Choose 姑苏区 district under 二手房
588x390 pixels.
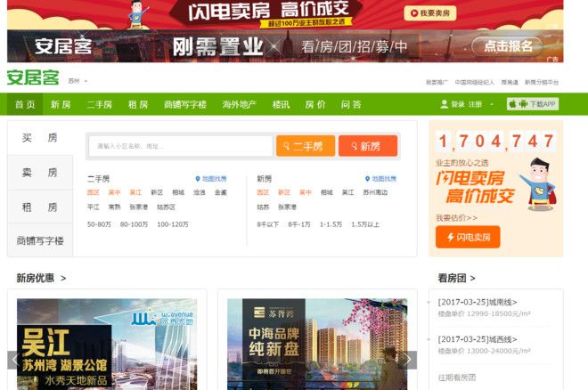(166, 207)
